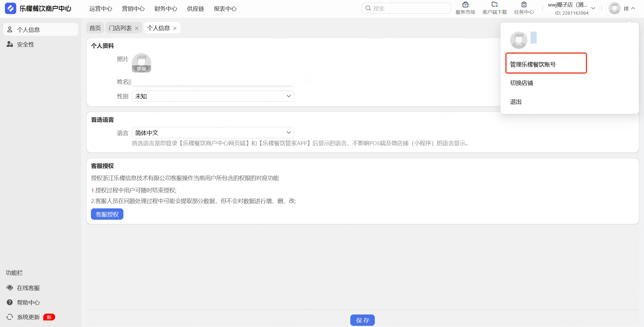The height and width of the screenshot is (327, 644).
Task: Click the 乐檬餐饮 logo icon
Action: coord(11,8)
